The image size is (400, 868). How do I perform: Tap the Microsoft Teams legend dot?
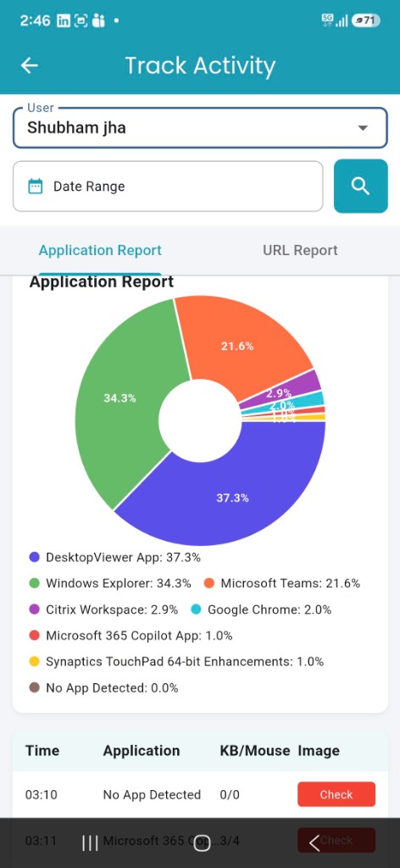209,583
